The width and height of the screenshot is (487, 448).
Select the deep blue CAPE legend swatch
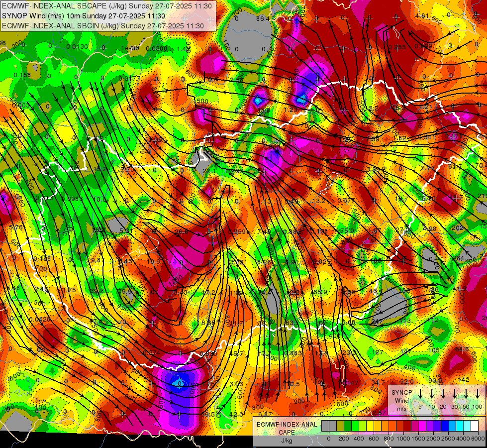pyautogui.click(x=445, y=426)
